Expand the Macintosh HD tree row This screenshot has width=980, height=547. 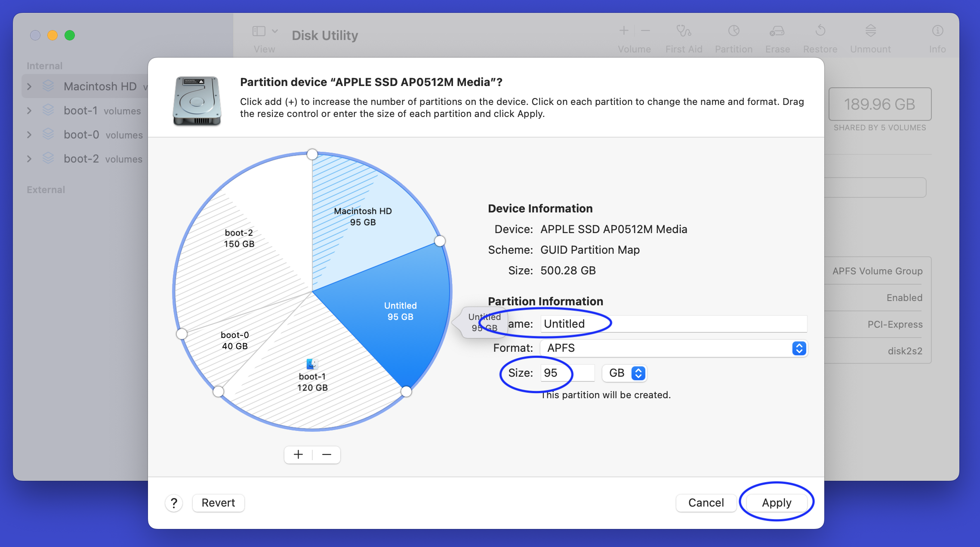(x=29, y=86)
